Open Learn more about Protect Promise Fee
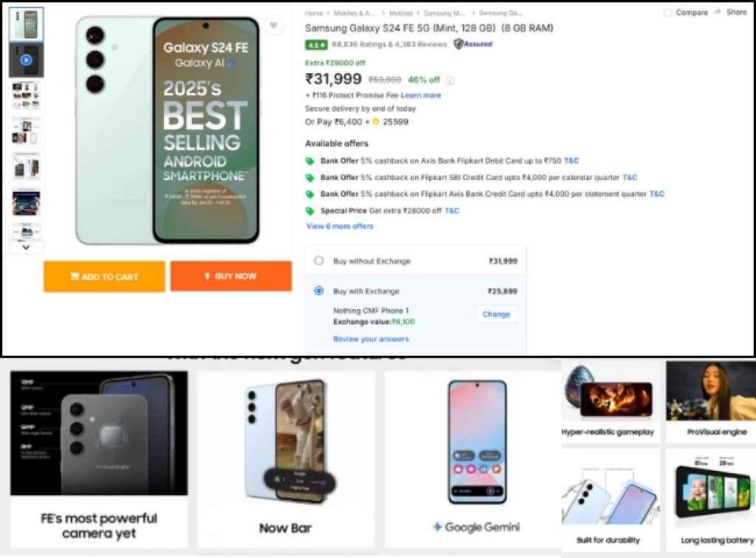The height and width of the screenshot is (558, 756). point(421,95)
